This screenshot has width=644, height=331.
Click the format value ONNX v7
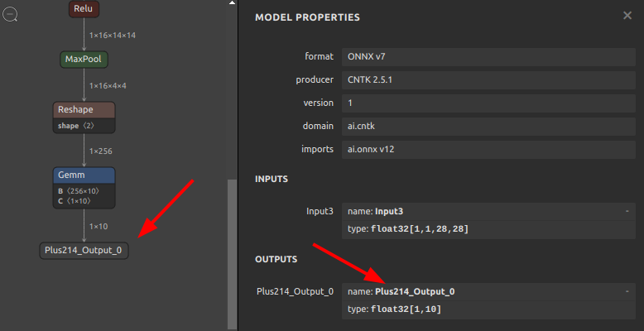[x=488, y=56]
